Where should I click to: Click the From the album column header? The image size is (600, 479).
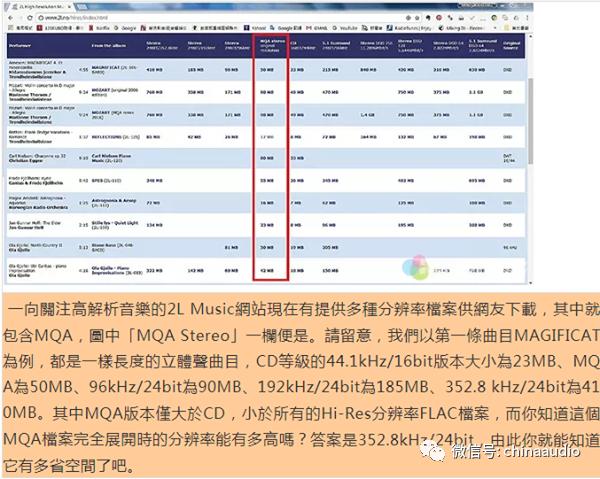pyautogui.click(x=109, y=46)
